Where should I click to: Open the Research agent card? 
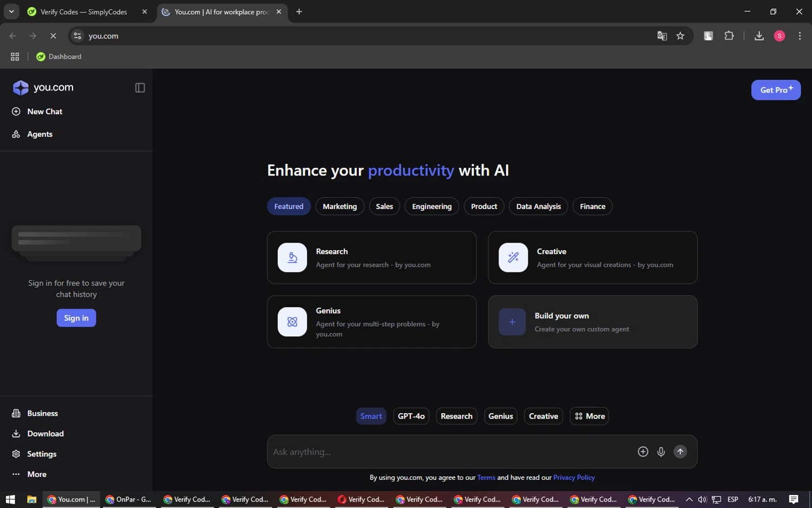[372, 258]
